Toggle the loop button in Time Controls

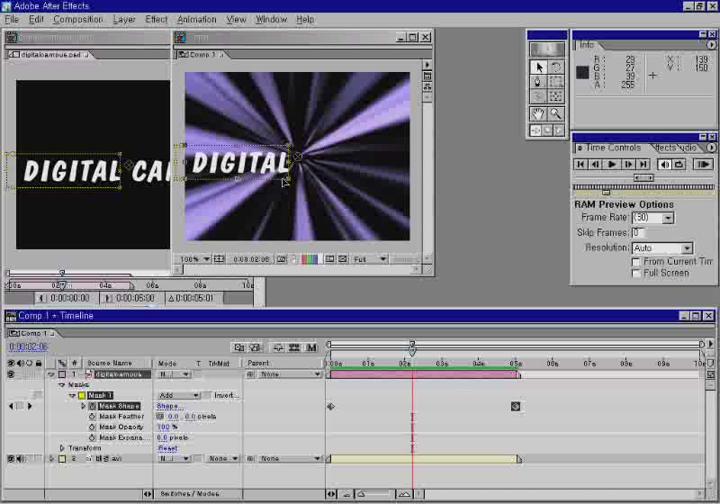(x=679, y=164)
